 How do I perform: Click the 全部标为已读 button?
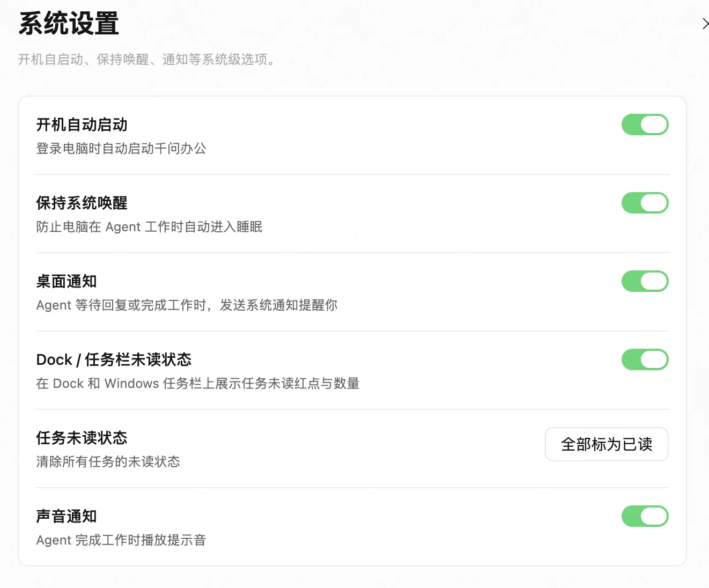coord(607,444)
